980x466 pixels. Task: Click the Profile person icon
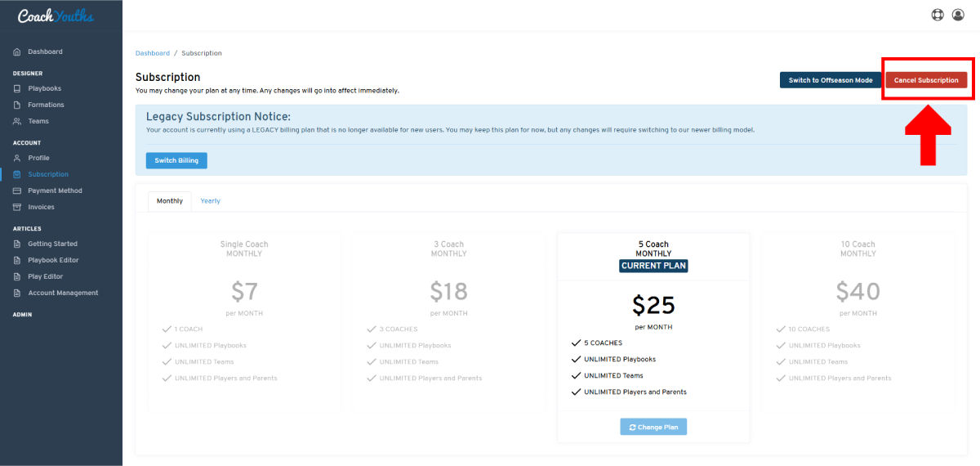[x=17, y=158]
